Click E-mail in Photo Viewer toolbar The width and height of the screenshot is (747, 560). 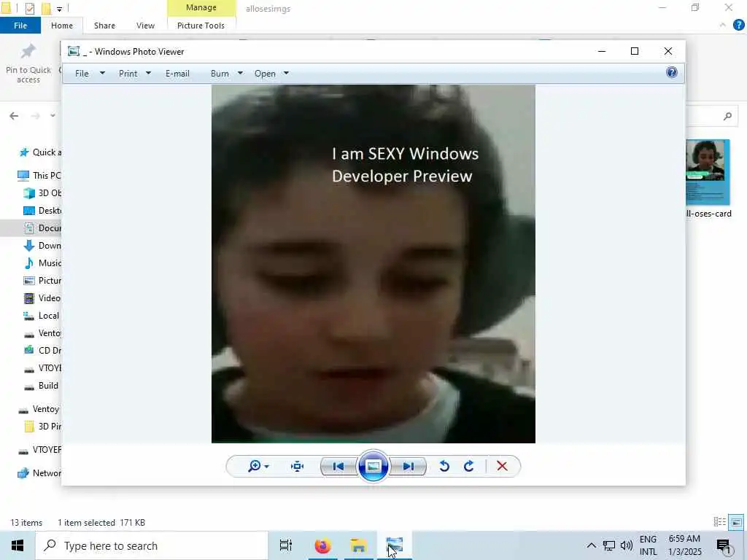tap(177, 74)
